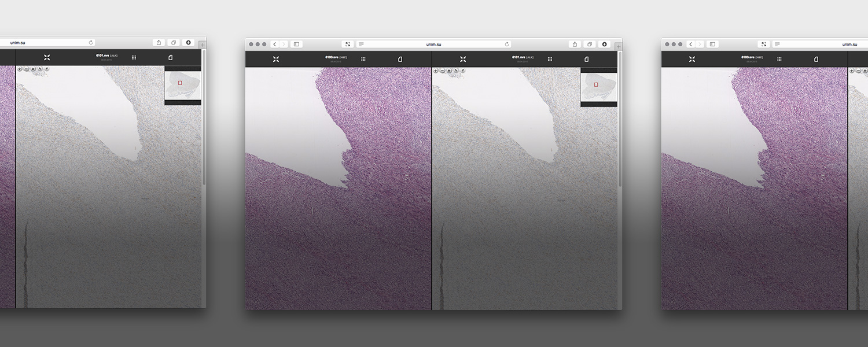
Task: Click the 6101.svs file title, center window
Action: 523,57
